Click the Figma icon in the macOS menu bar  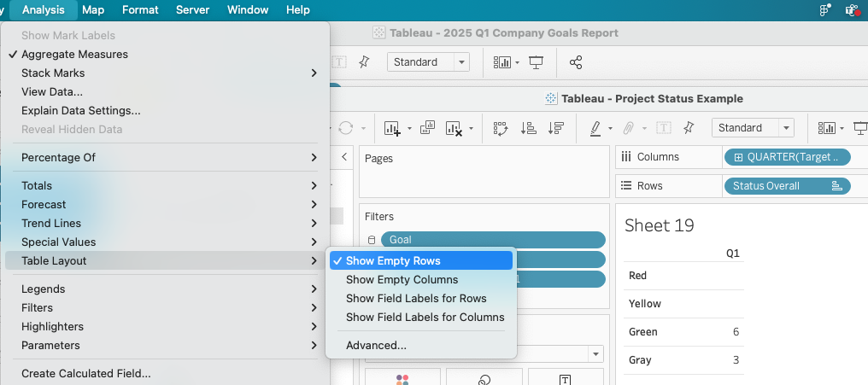pyautogui.click(x=824, y=9)
